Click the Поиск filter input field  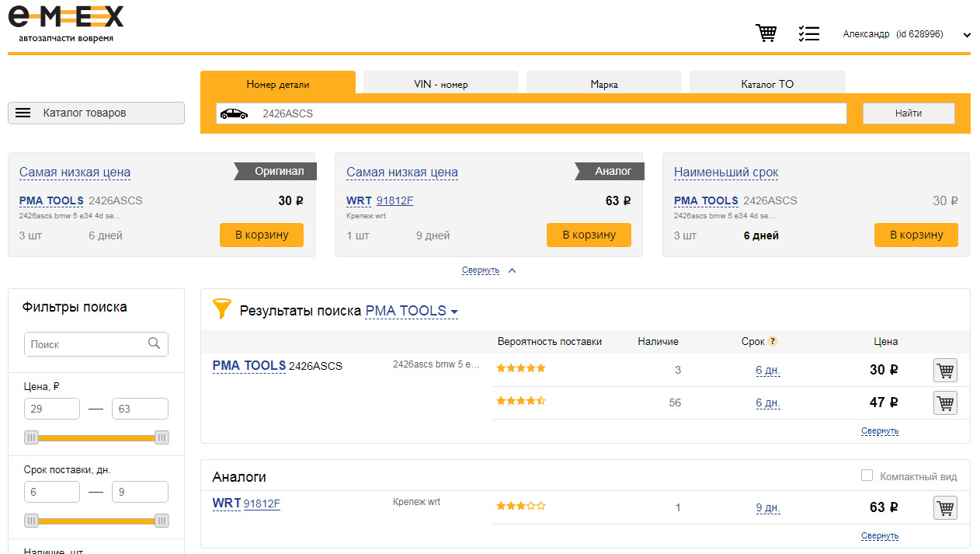tap(96, 344)
